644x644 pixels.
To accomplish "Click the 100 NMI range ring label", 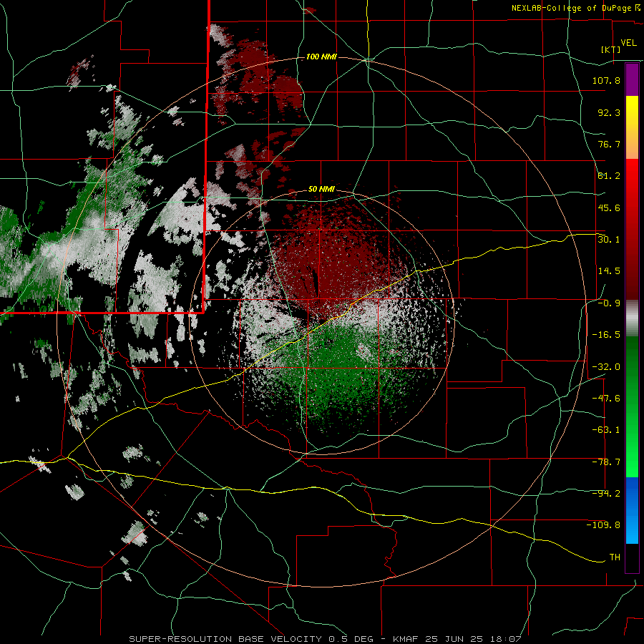I will (x=321, y=57).
